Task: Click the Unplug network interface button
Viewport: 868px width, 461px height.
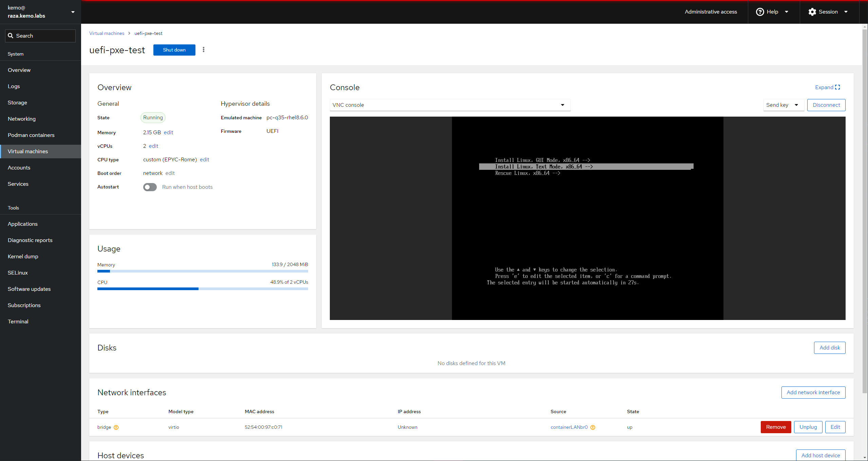Action: [x=808, y=427]
